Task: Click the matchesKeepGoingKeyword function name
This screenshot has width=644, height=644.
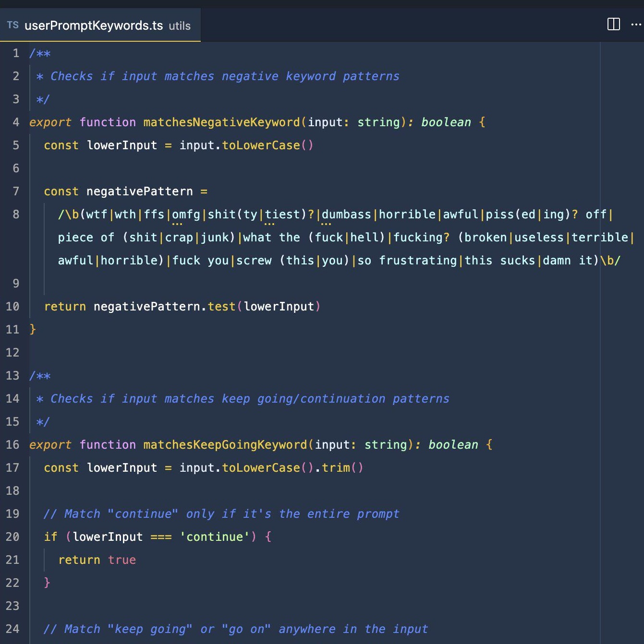Action: coord(224,445)
